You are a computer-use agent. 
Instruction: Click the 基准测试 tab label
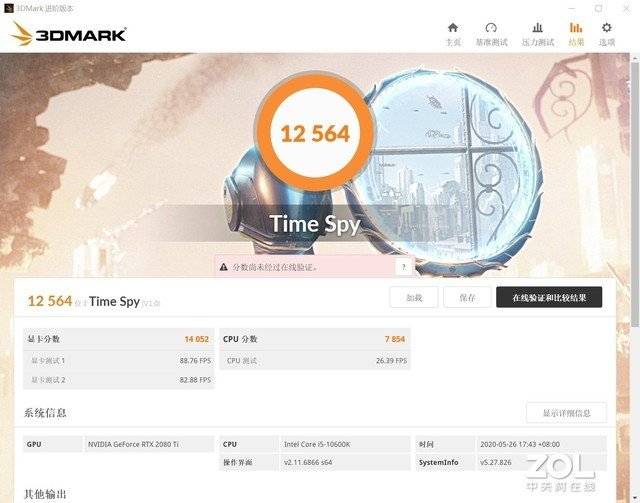tap(491, 42)
